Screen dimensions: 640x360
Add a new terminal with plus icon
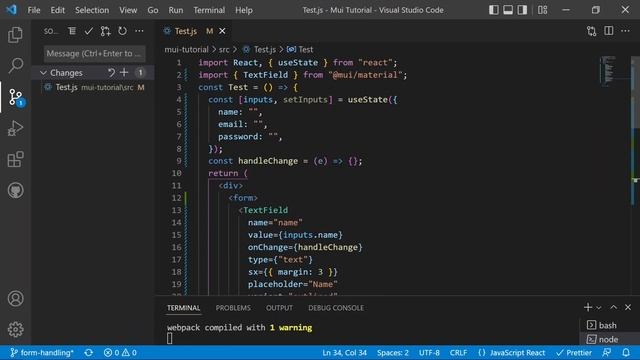(x=588, y=307)
